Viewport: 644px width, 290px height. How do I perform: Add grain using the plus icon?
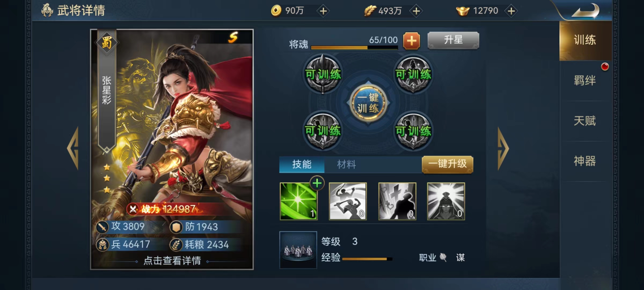416,11
